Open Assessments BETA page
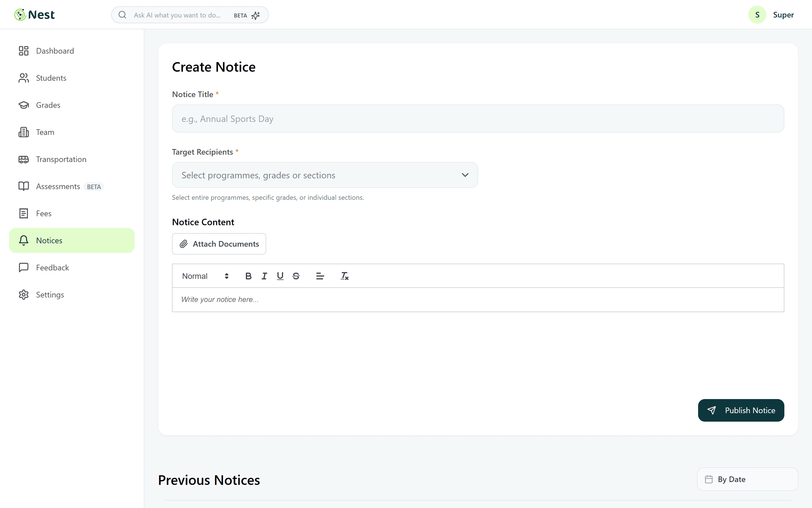Image resolution: width=812 pixels, height=508 pixels. (72, 187)
